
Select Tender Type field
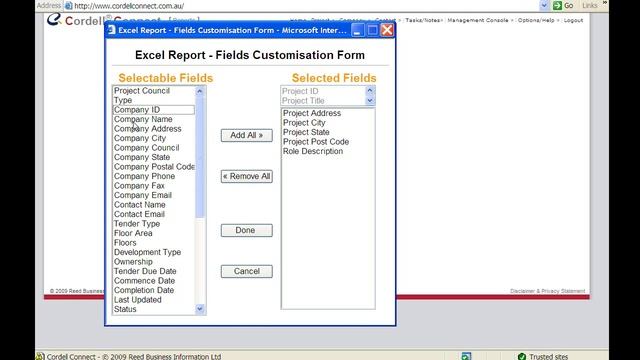[x=154, y=224]
